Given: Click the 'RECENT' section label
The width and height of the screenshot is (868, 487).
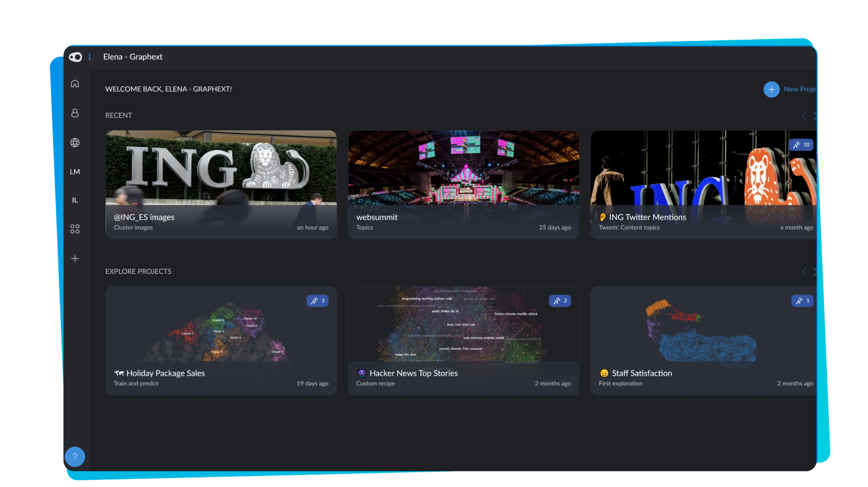Looking at the screenshot, I should (x=119, y=116).
